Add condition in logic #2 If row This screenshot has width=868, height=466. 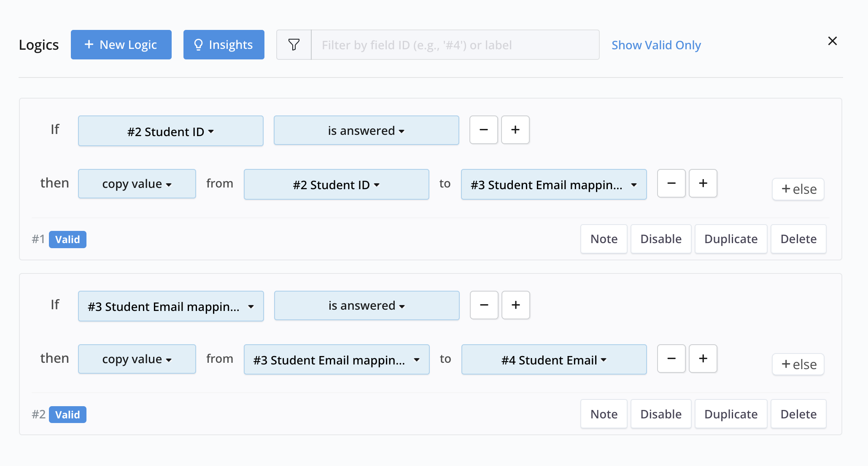coord(515,305)
